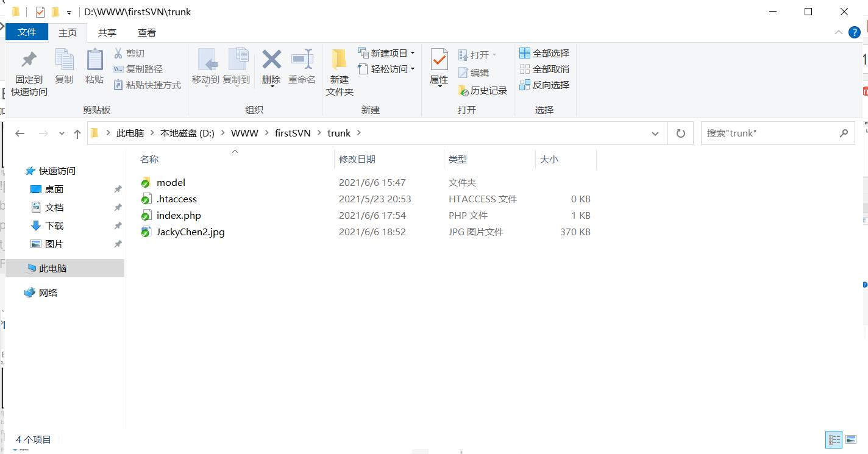The width and height of the screenshot is (868, 454).
Task: Switch to the 查看 view tab
Action: 147,33
